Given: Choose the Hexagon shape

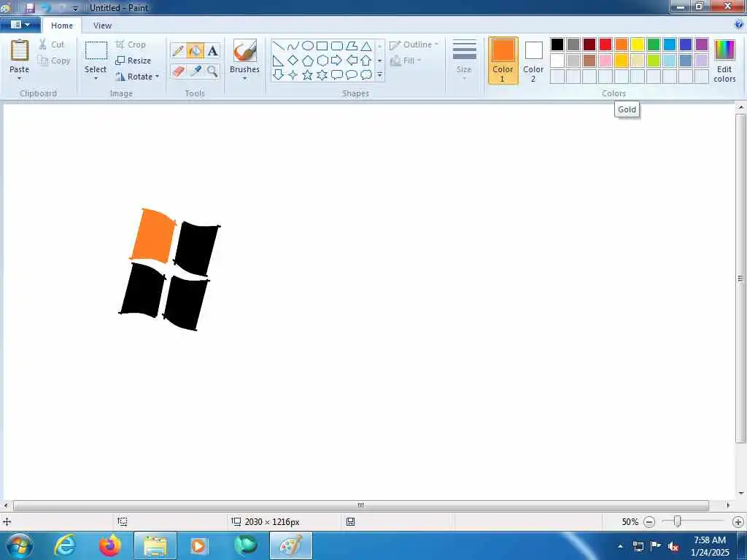Looking at the screenshot, I should tap(322, 61).
